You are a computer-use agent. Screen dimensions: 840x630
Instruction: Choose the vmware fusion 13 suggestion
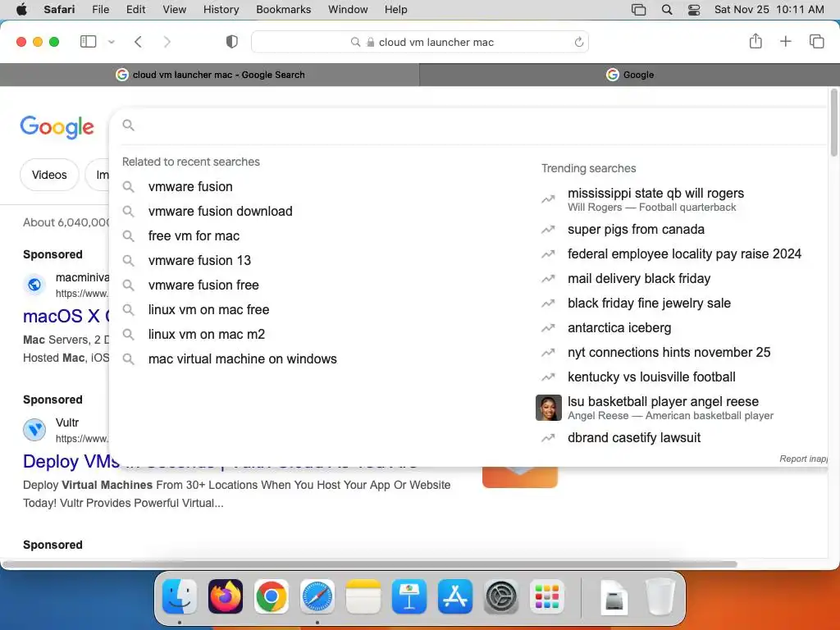pyautogui.click(x=199, y=260)
